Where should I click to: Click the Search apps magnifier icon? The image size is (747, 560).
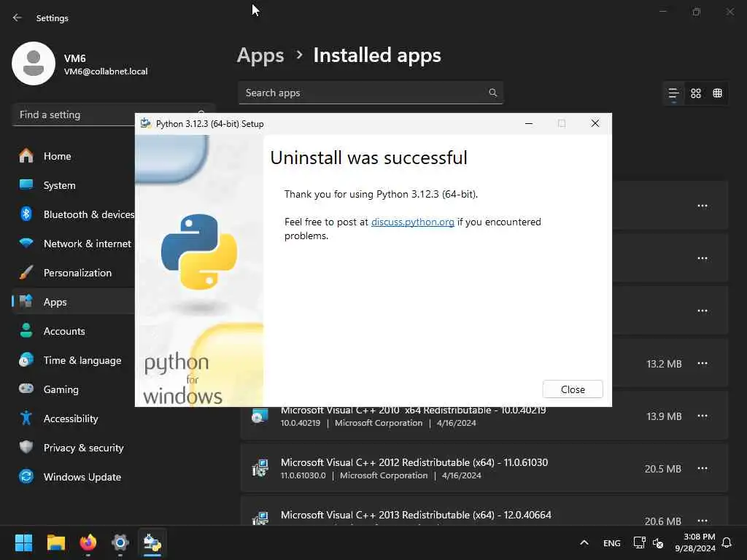pos(492,93)
